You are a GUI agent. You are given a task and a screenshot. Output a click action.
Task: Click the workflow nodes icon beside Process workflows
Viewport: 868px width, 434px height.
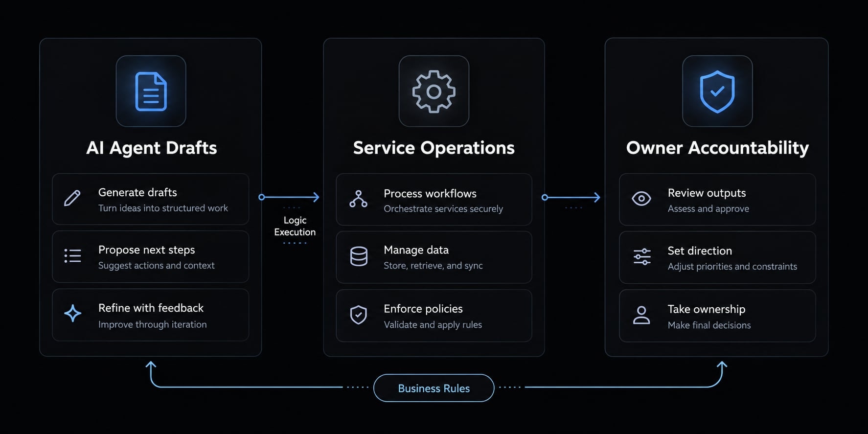click(x=358, y=199)
